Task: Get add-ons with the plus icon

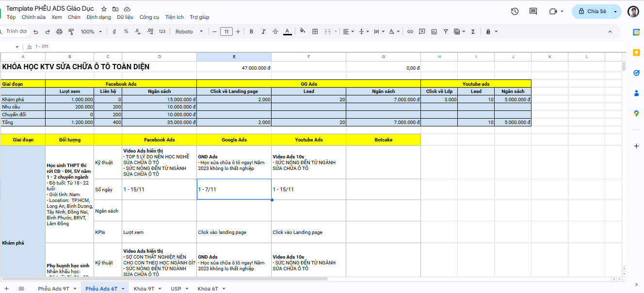Action: (636, 146)
